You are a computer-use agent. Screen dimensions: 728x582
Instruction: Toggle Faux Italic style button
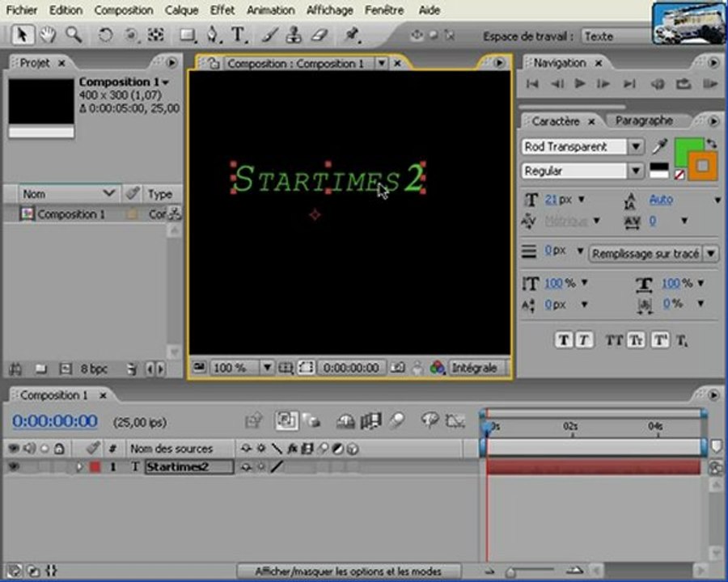coord(583,340)
